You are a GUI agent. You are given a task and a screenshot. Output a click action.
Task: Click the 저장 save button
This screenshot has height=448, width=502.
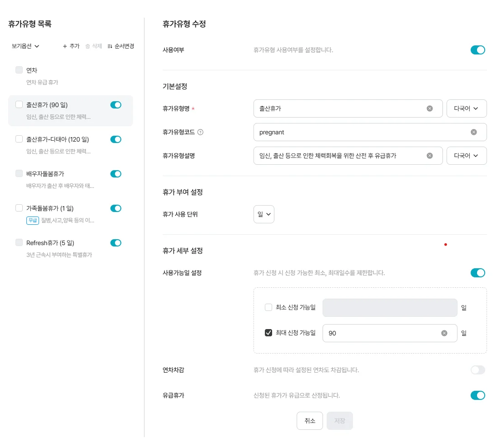(x=340, y=421)
